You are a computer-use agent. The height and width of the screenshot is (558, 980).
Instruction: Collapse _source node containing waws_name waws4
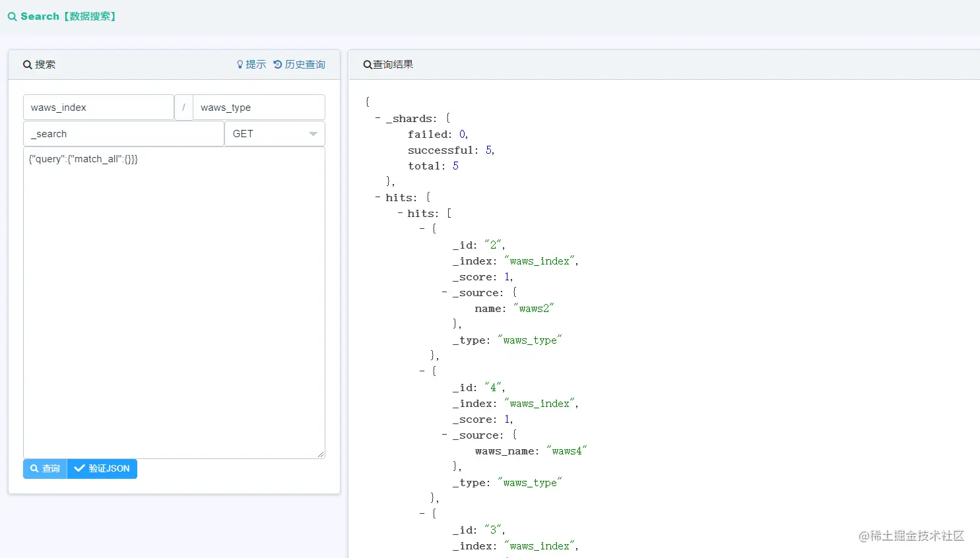[x=445, y=435]
